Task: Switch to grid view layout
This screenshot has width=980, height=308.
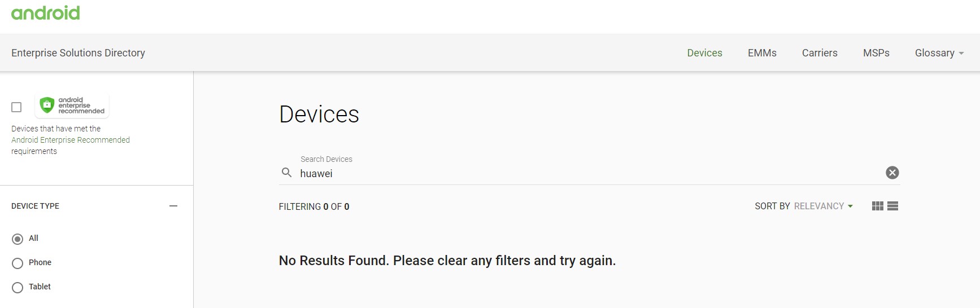Action: click(x=877, y=206)
